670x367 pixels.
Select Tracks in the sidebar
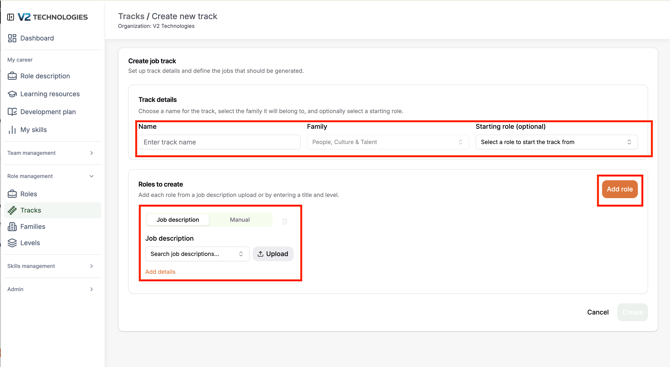(53, 210)
